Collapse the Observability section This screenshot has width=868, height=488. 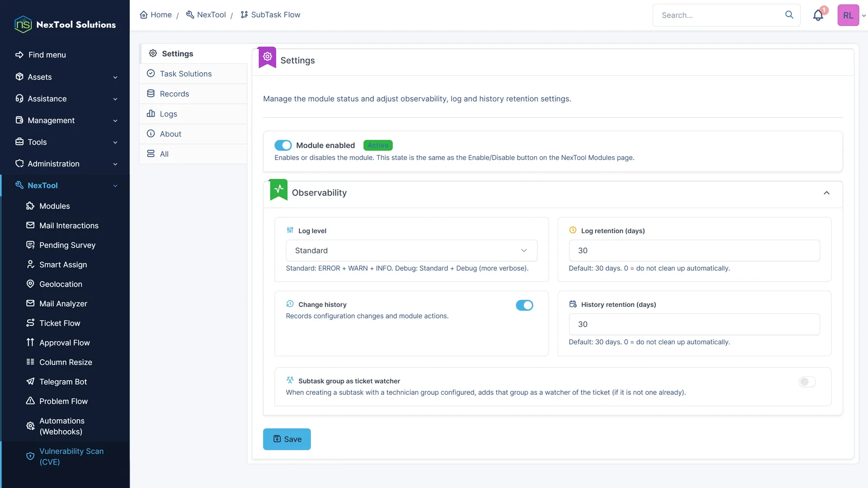click(x=826, y=193)
